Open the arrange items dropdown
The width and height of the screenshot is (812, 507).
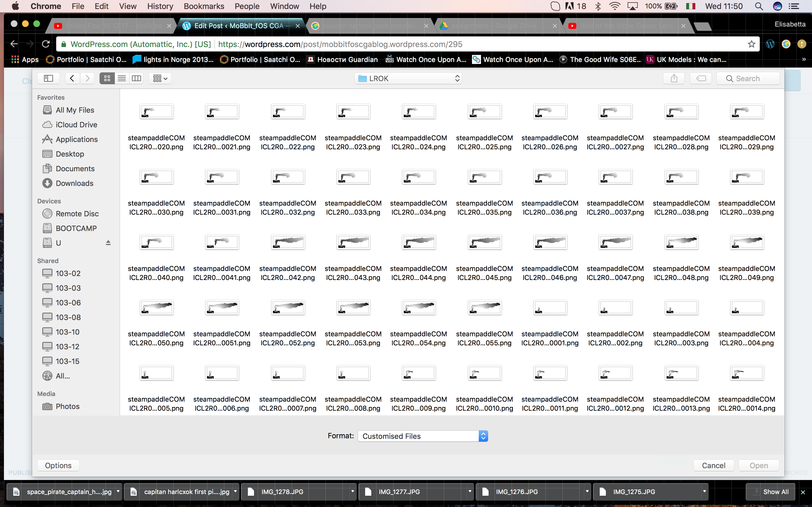click(160, 78)
